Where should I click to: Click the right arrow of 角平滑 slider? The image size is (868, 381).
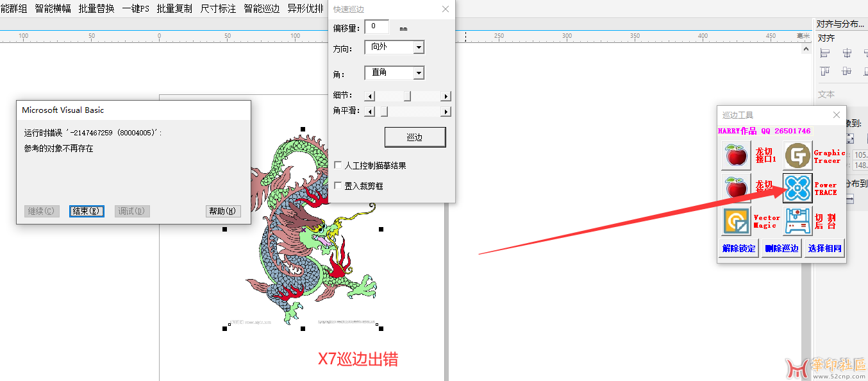446,112
